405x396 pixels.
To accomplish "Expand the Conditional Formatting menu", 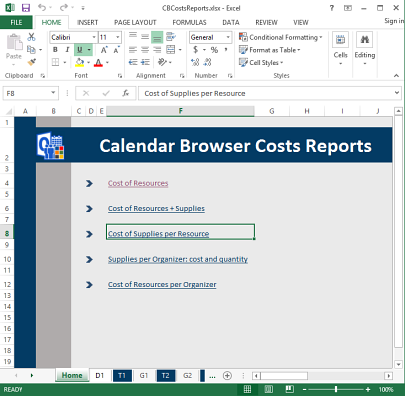I will click(281, 37).
